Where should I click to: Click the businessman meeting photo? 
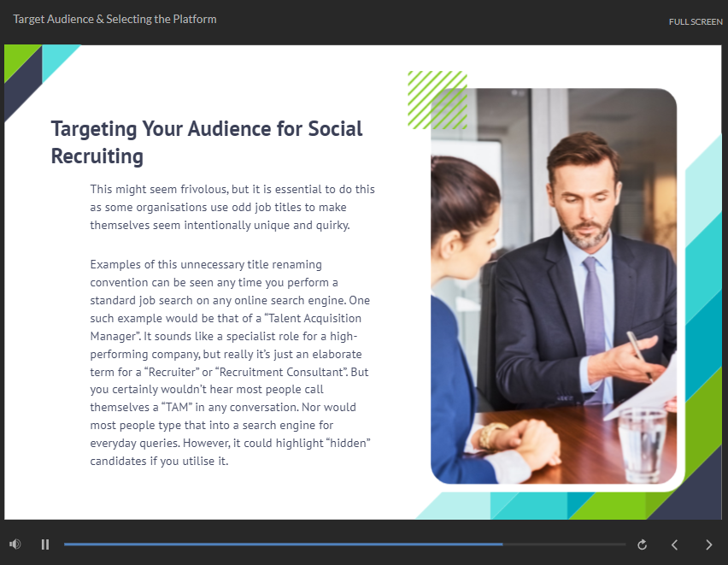click(554, 285)
